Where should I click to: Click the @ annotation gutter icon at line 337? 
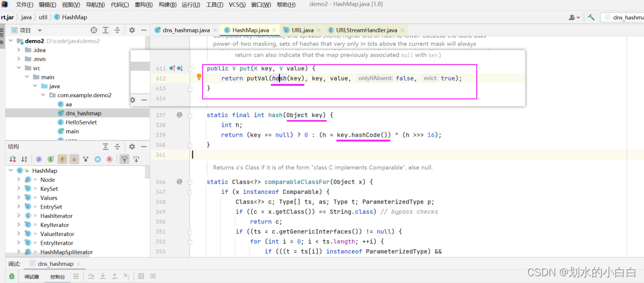pos(180,115)
